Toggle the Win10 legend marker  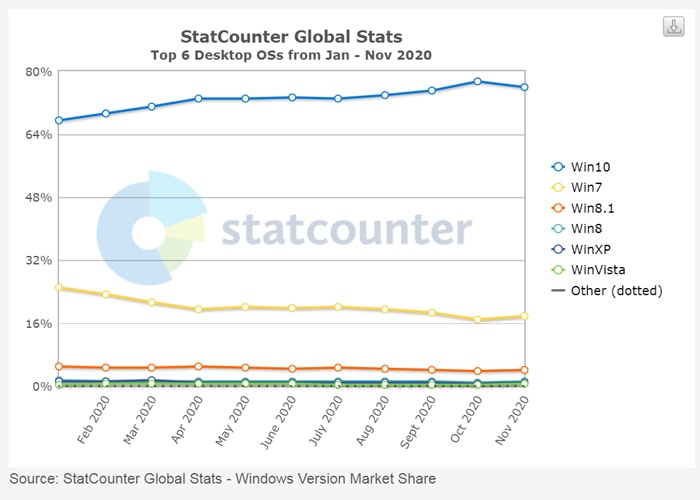pos(558,166)
